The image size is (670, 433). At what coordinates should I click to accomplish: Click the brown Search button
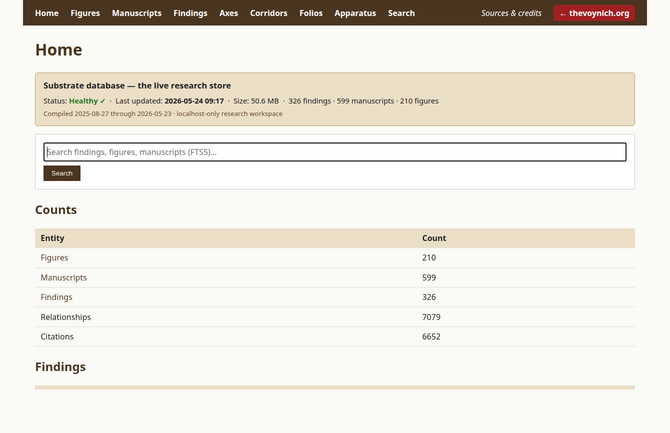click(62, 173)
